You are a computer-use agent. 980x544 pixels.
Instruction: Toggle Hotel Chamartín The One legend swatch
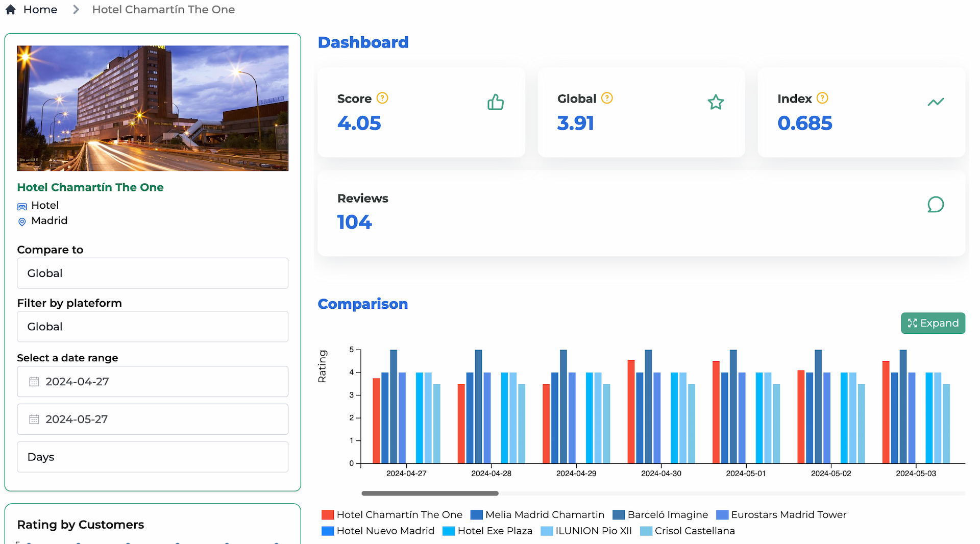click(x=328, y=515)
